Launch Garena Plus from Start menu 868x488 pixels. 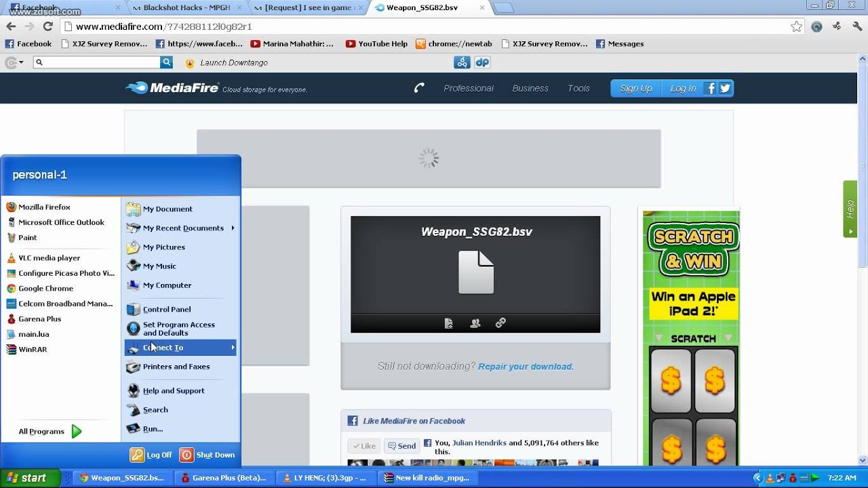34,319
